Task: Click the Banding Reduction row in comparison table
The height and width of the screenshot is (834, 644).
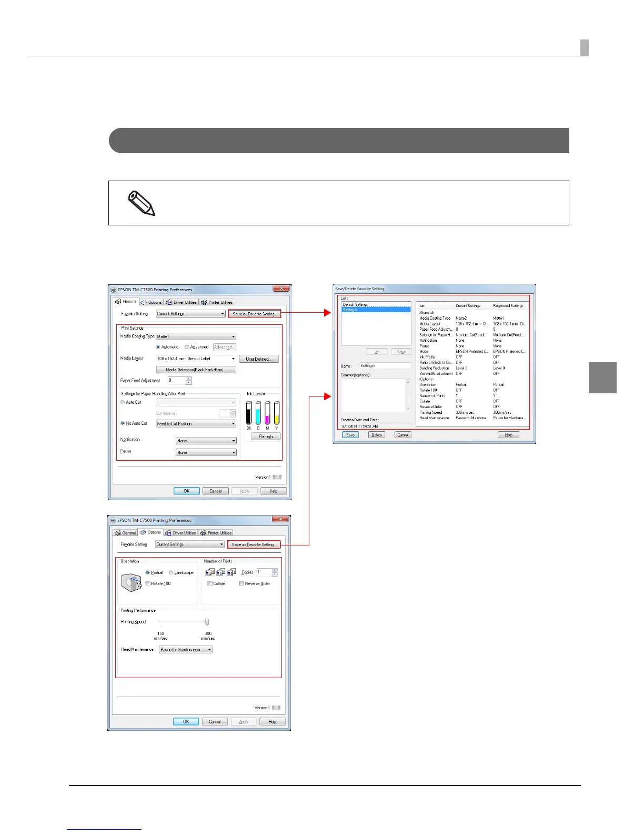Action: pos(472,368)
